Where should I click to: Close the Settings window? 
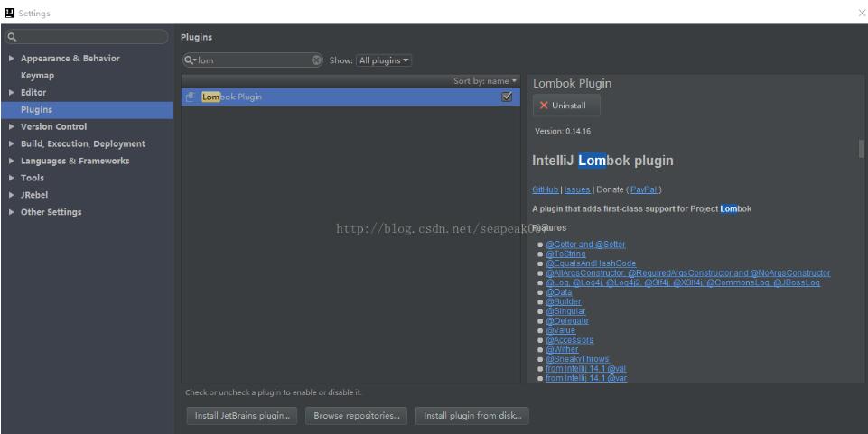click(x=862, y=14)
